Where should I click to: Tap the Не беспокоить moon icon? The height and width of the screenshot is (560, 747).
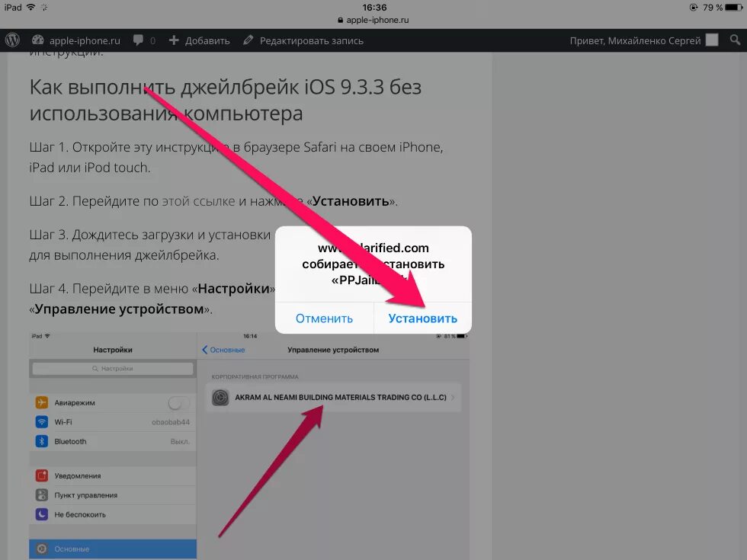[41, 514]
